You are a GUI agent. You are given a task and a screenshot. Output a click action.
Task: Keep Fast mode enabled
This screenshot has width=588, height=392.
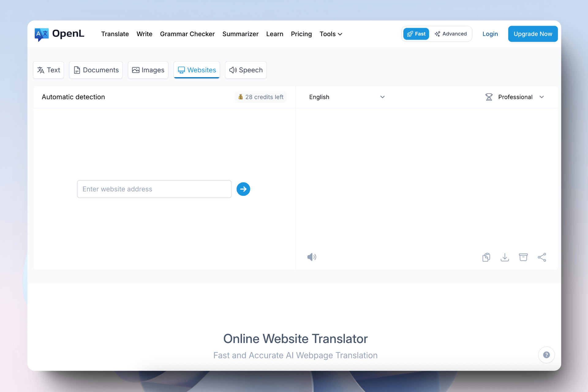pyautogui.click(x=416, y=34)
